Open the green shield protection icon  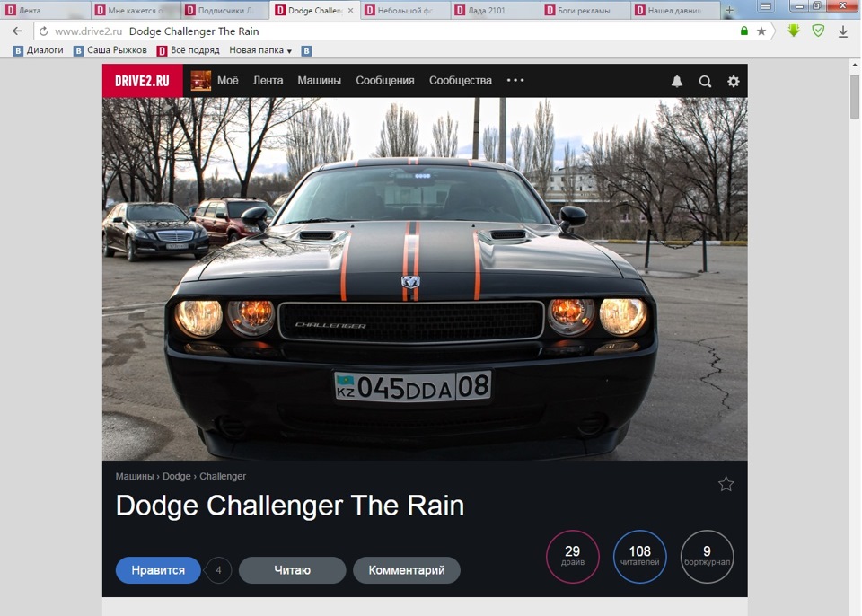[x=818, y=31]
